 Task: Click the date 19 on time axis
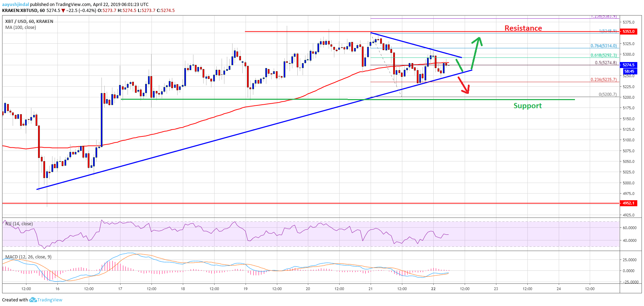[246, 289]
